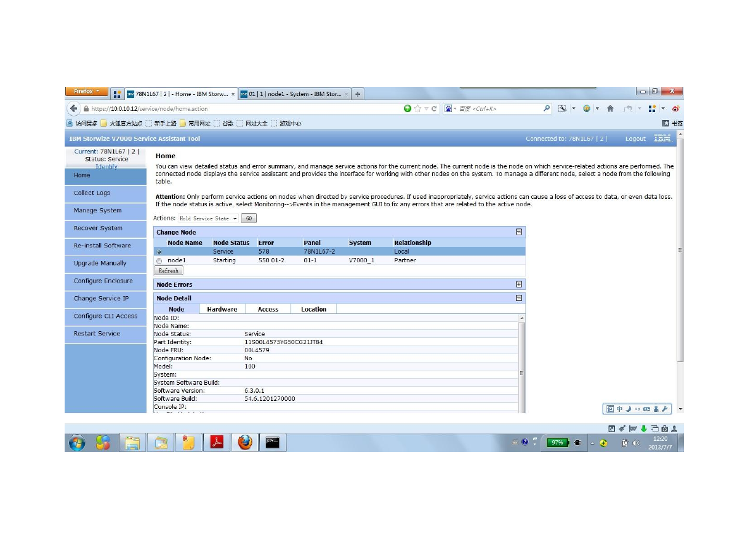Click the tab groups icon beside Firefox menu
This screenshot has height=535, width=756.
[117, 94]
